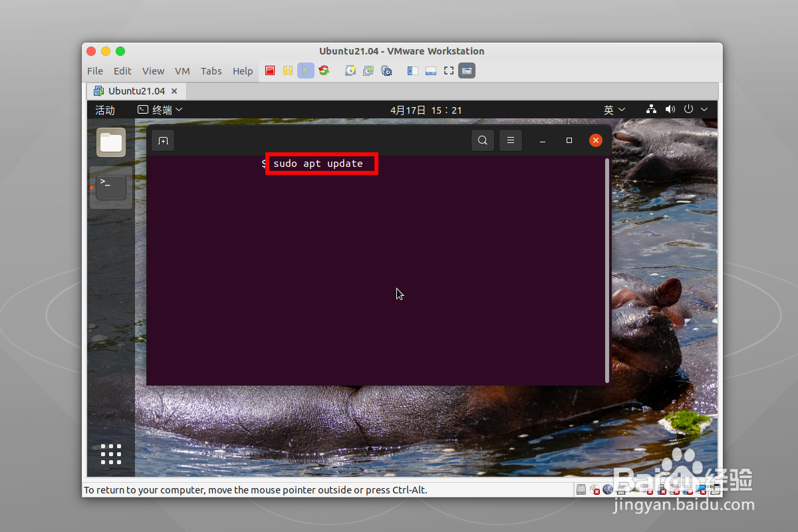Toggle the library panel visibility
Viewport: 798px width, 532px height.
pos(412,70)
